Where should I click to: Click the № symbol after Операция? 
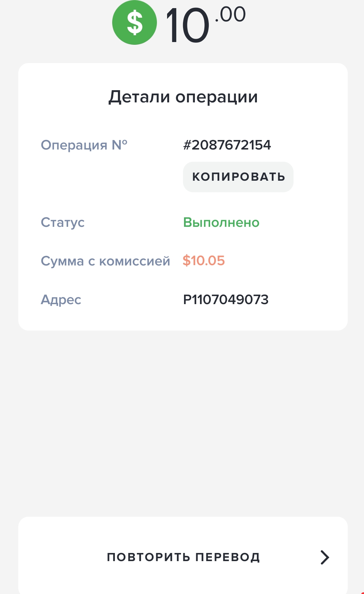pos(120,145)
